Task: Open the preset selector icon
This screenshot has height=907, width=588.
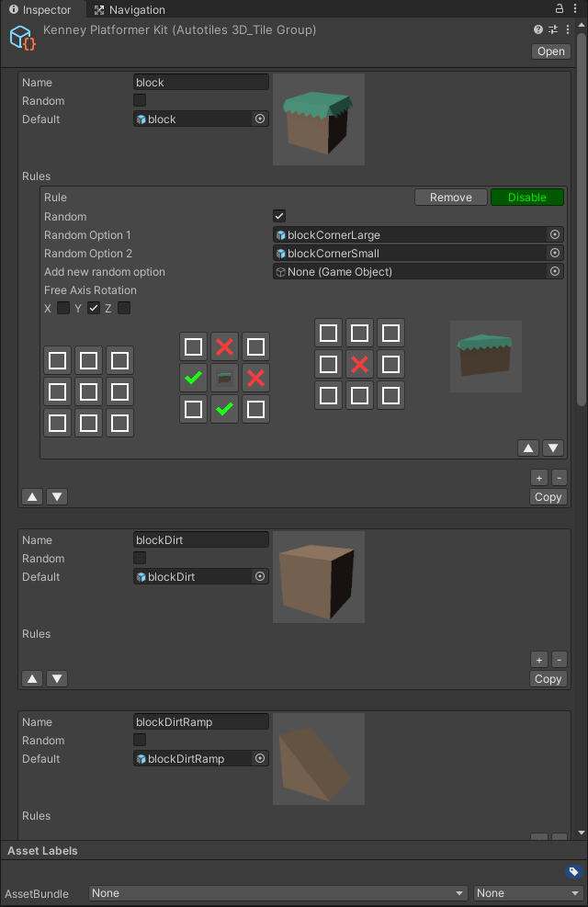Action: pyautogui.click(x=553, y=29)
